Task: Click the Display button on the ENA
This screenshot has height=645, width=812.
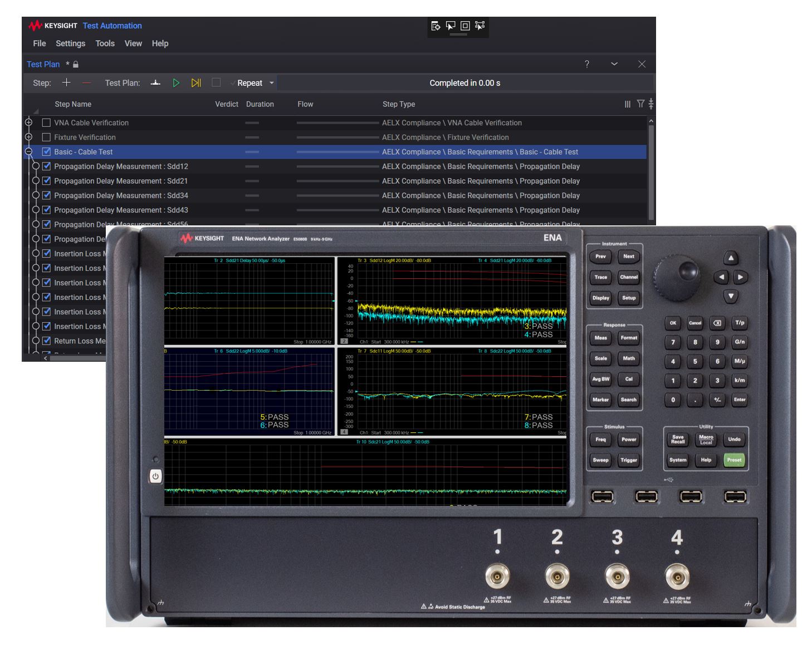Action: (x=600, y=298)
